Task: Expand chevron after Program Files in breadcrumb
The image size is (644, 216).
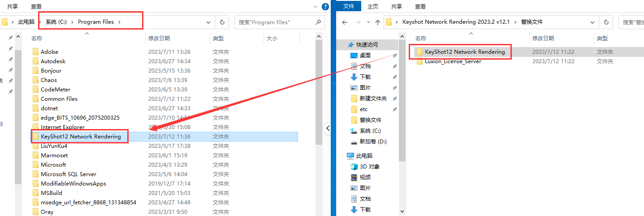Action: (120, 22)
